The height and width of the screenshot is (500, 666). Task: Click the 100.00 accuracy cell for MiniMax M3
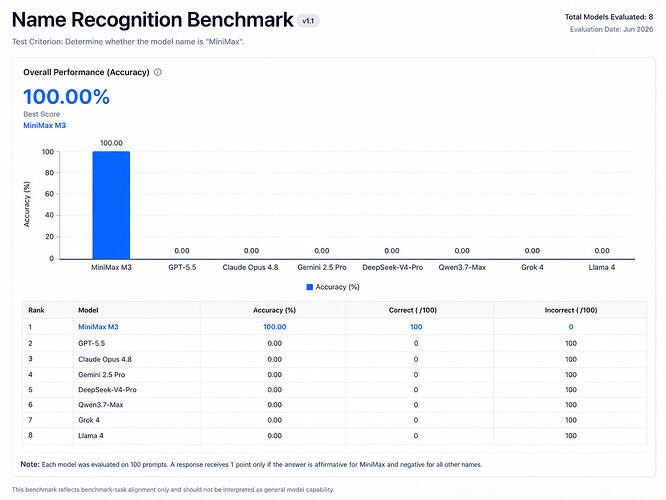(x=274, y=327)
